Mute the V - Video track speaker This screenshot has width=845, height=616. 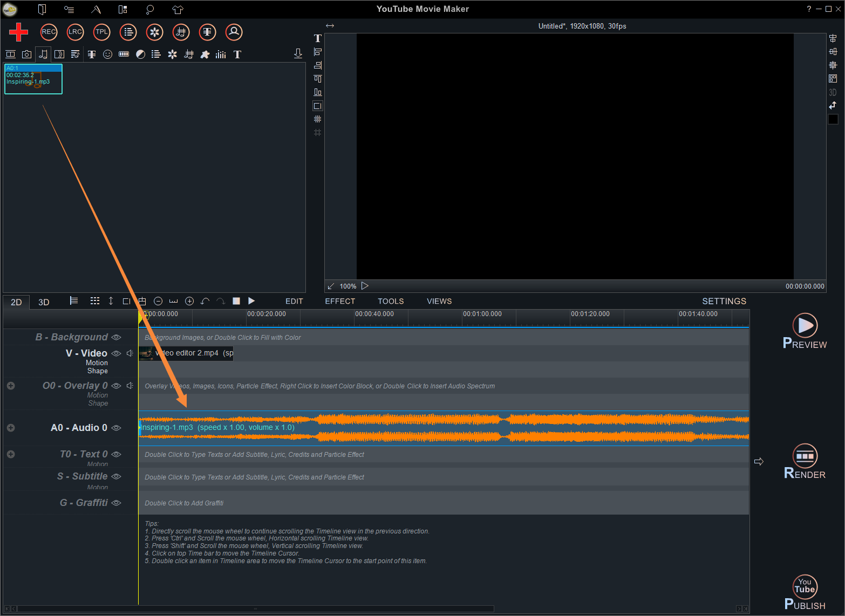(130, 353)
